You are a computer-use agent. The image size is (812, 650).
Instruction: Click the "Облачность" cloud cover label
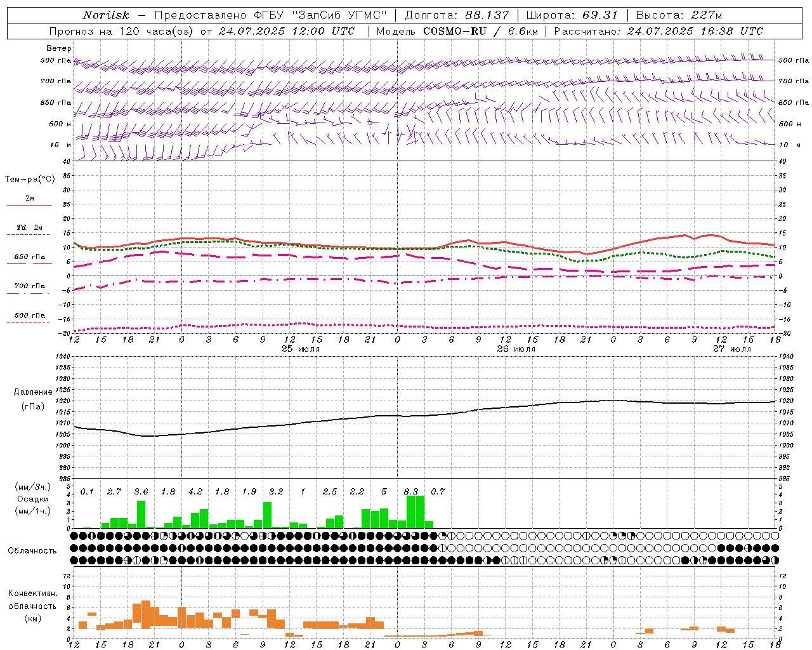coord(32,551)
